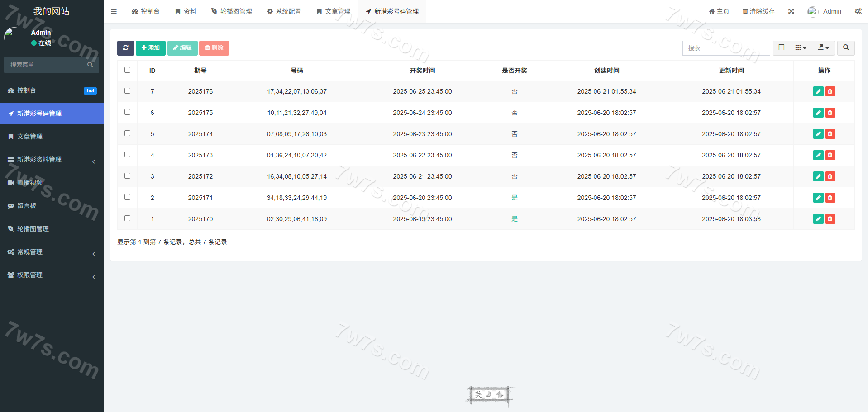Toggle table card view icon
Viewport: 868px width, 412px height.
click(x=781, y=48)
